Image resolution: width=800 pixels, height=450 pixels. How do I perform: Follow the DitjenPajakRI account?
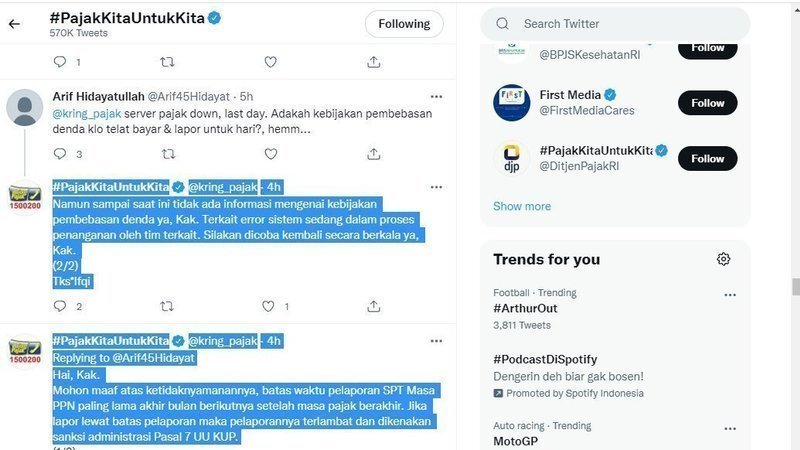[707, 158]
